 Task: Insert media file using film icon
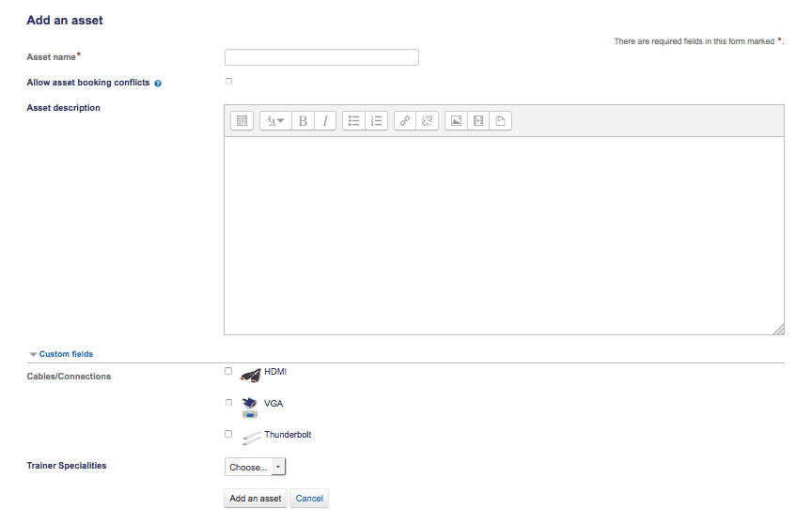click(478, 120)
